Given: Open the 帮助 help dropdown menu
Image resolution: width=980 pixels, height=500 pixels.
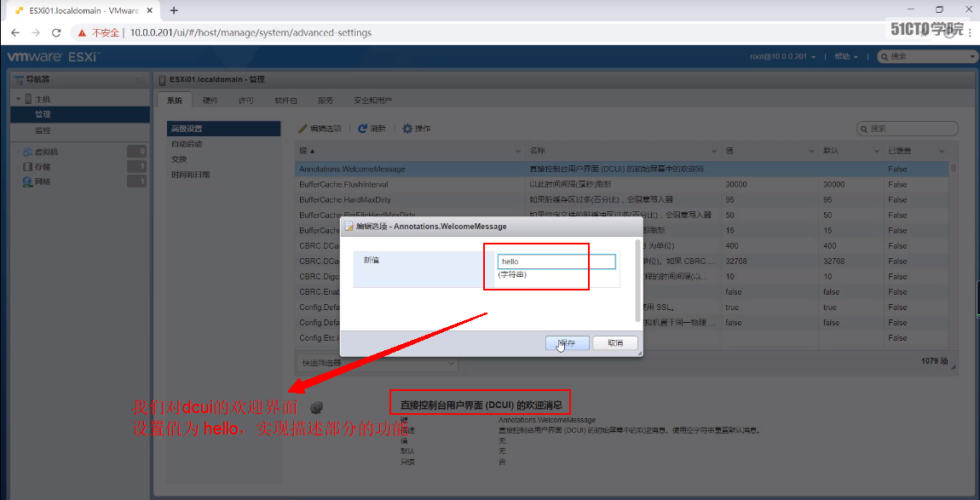Looking at the screenshot, I should pos(845,56).
